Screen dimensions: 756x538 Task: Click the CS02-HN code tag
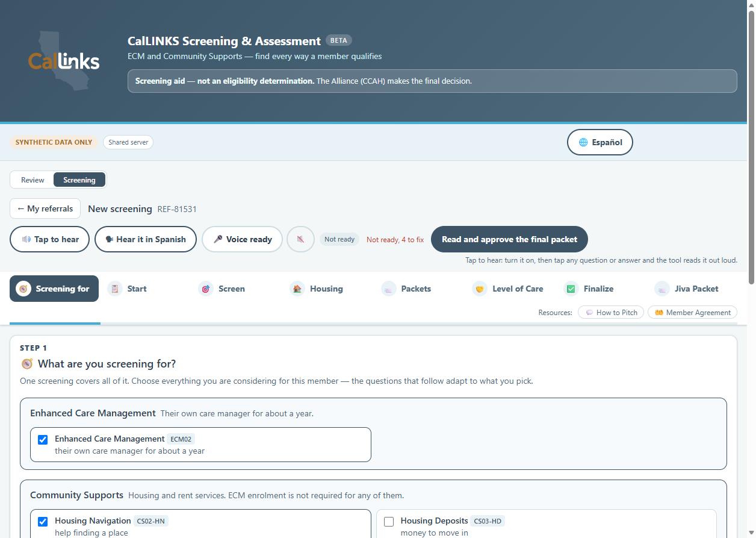[x=150, y=521]
